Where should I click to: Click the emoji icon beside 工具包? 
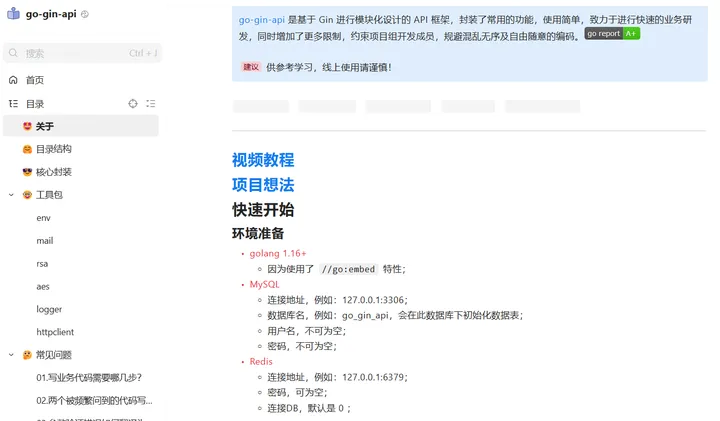coord(27,195)
